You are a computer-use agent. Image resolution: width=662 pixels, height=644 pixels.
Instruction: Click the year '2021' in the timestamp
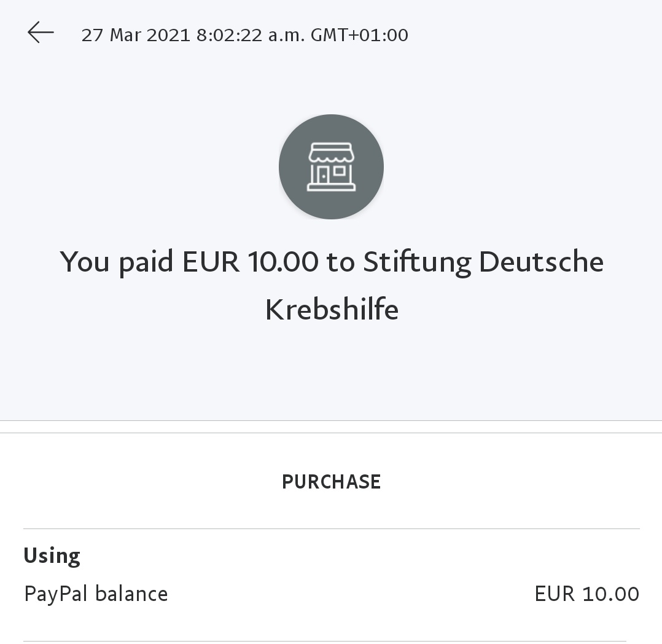[169, 35]
